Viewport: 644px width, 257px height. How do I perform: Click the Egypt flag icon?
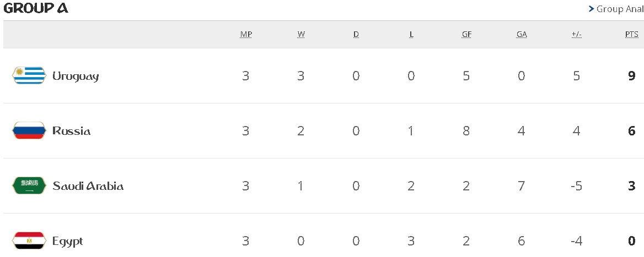pyautogui.click(x=29, y=241)
